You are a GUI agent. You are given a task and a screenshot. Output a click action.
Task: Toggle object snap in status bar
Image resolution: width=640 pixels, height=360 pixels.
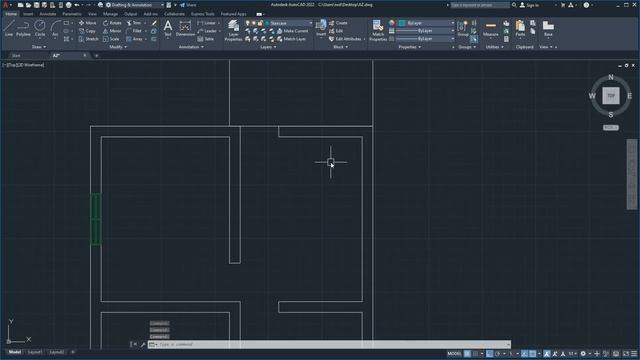[533, 353]
